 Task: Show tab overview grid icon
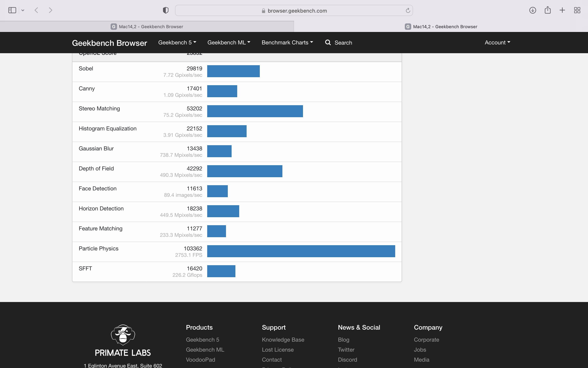(577, 10)
